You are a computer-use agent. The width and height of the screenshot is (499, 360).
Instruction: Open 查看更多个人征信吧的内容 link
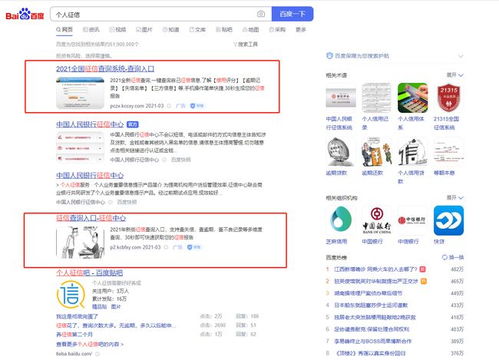[x=90, y=344]
